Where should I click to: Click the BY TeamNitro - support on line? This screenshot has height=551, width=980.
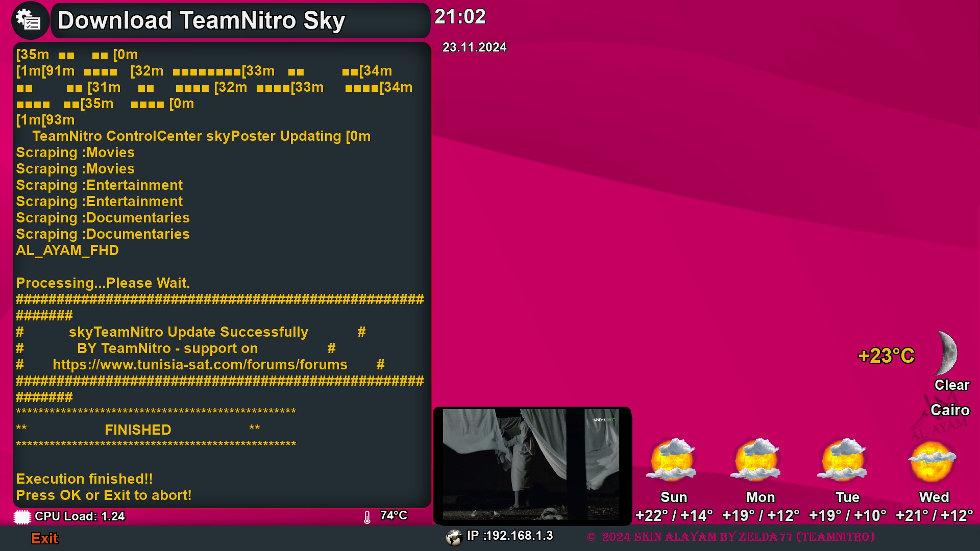(167, 348)
